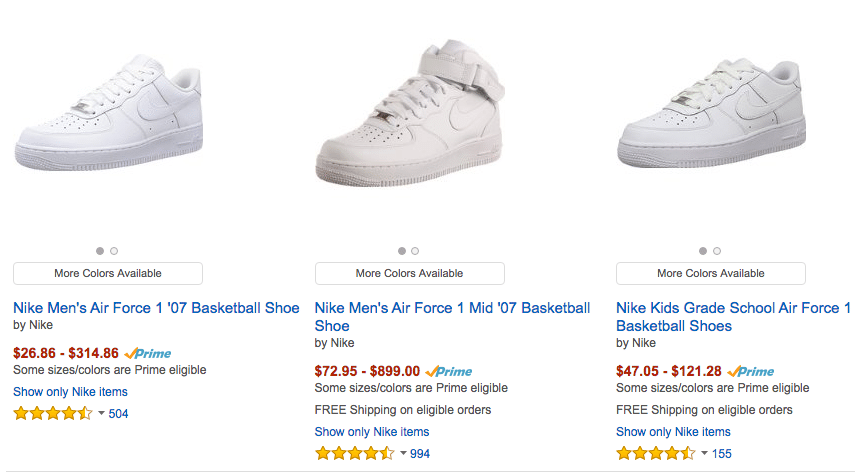This screenshot has width=855, height=474.
Task: Expand rating breakdown arrow next to 994
Action: tap(403, 453)
